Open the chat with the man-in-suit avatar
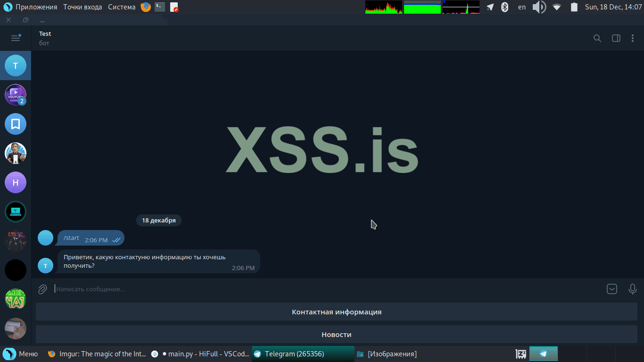 click(16, 153)
